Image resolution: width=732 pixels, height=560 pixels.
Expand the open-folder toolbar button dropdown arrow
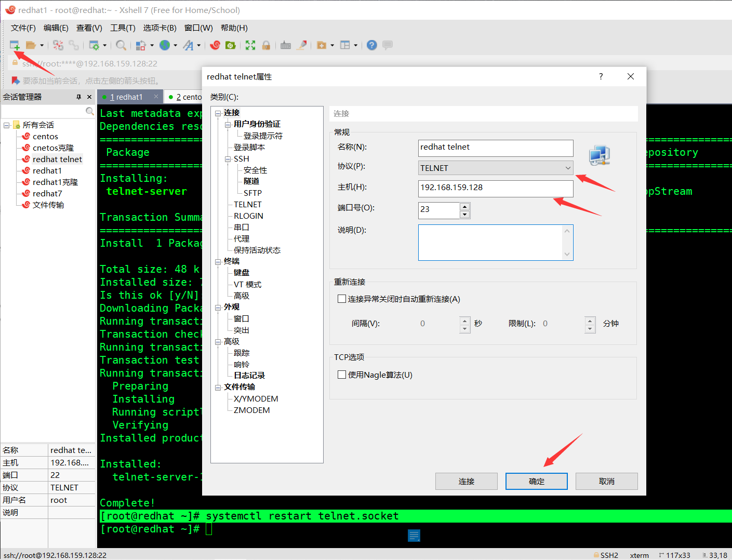tap(42, 45)
